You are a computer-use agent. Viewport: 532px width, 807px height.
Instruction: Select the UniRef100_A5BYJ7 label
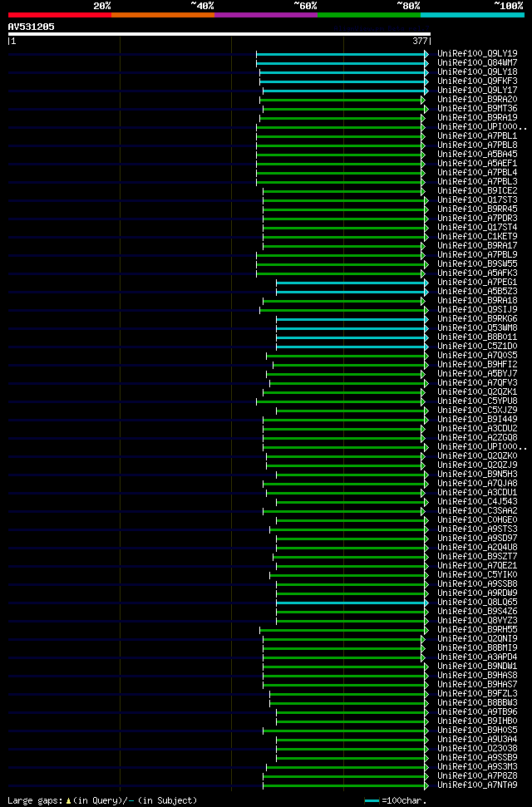pos(477,374)
